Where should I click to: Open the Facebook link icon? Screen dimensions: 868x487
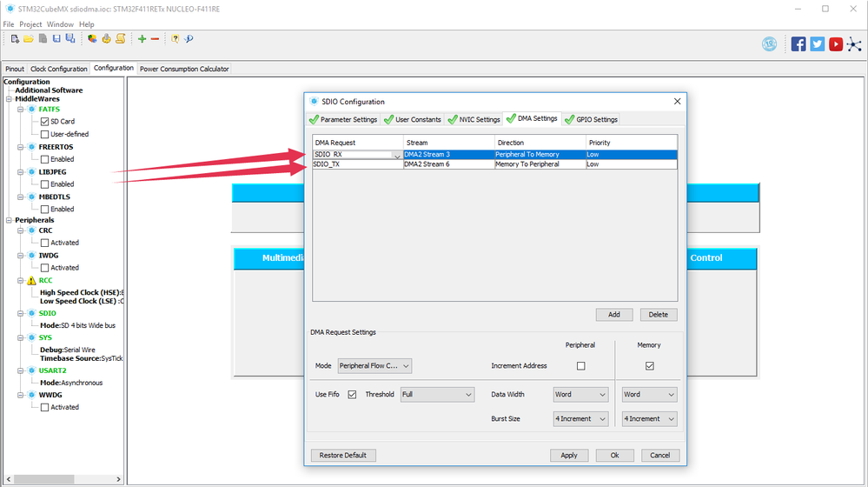coord(798,43)
